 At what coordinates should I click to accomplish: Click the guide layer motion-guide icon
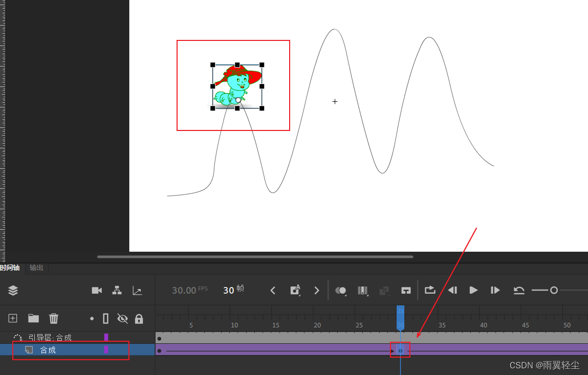pos(17,338)
